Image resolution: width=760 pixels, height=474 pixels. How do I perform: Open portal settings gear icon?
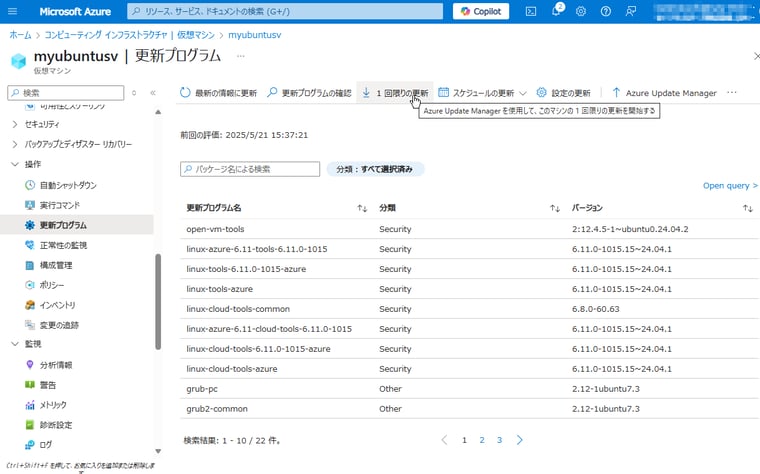pyautogui.click(x=581, y=11)
